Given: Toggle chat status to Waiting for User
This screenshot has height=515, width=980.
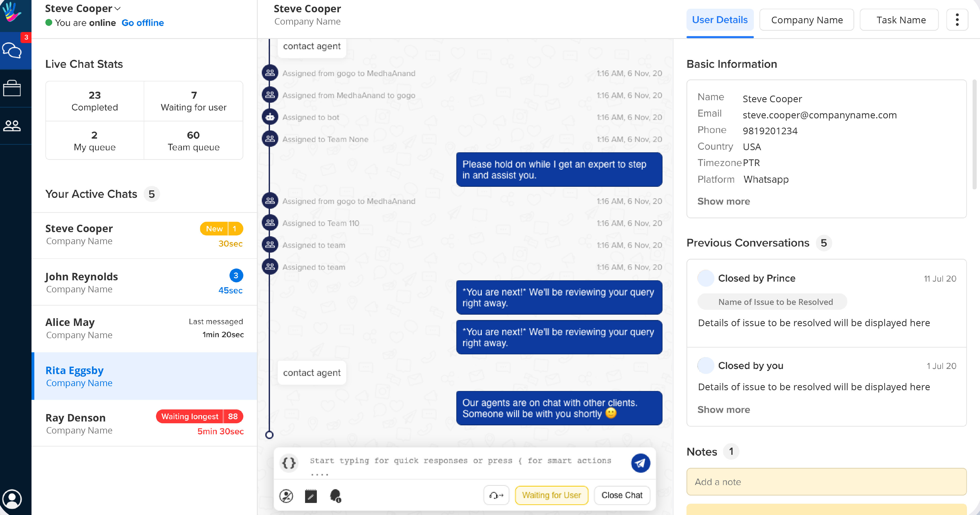Looking at the screenshot, I should [551, 496].
